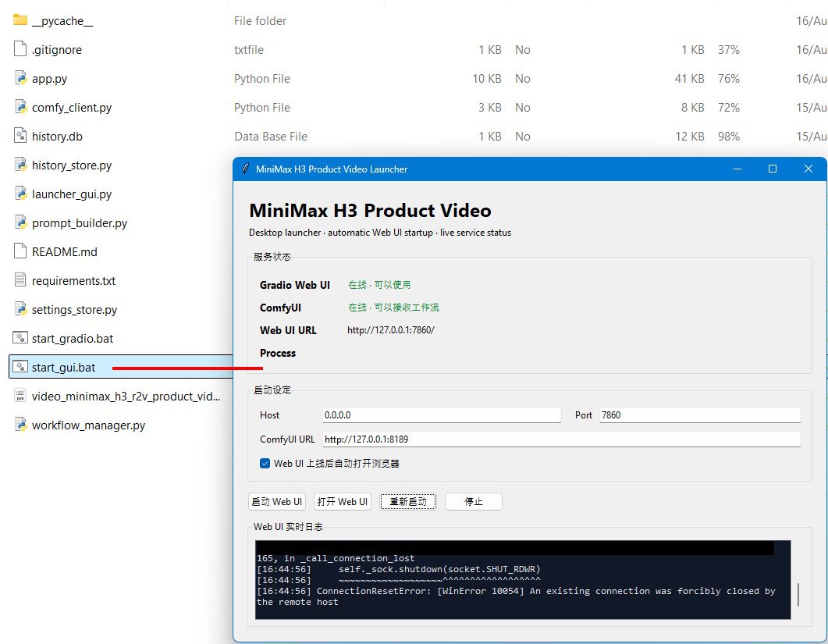Screen dimensions: 828x644
Task: Select the start_gui.bat file name
Action: click(x=63, y=367)
